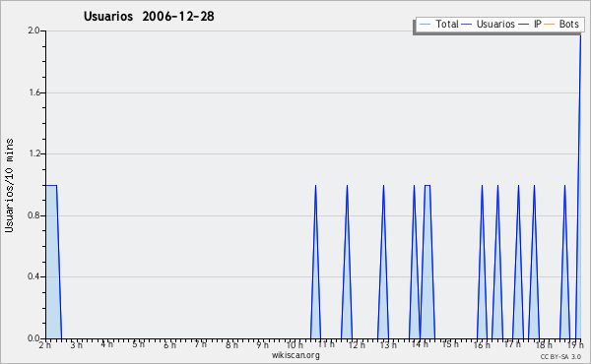The image size is (591, 364).
Task: Click the x-axis label "4 h"
Action: [x=106, y=344]
